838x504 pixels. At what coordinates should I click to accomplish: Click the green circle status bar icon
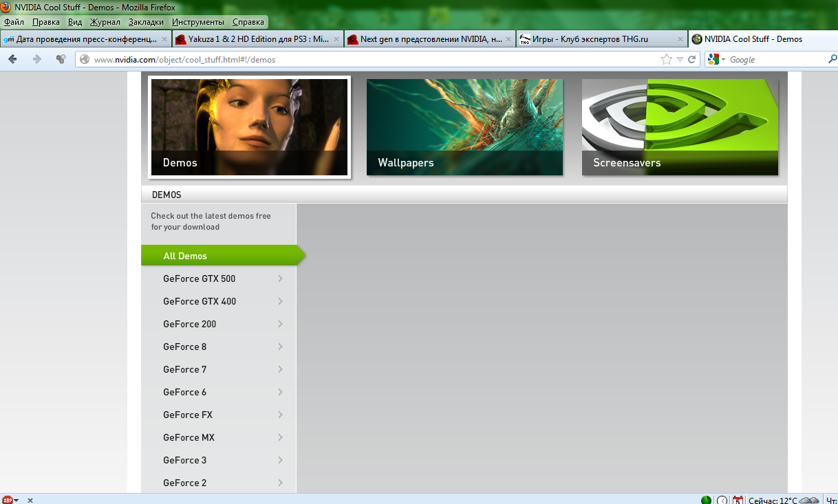coord(706,500)
